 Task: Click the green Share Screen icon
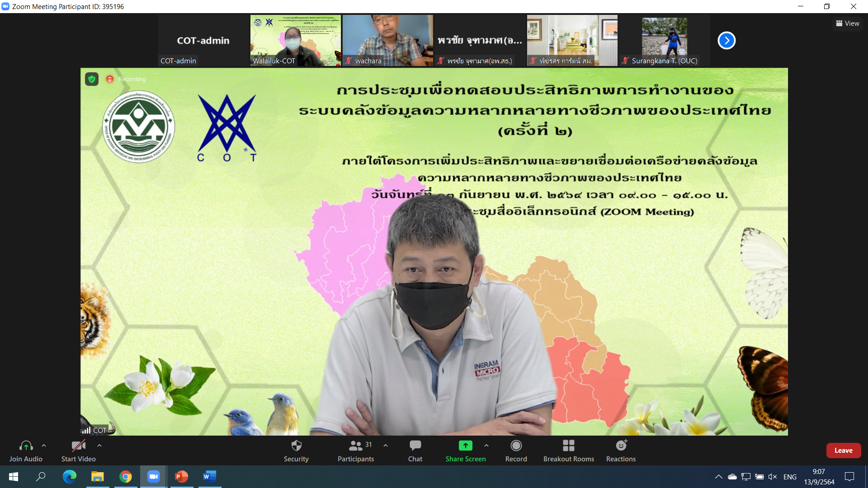pyautogui.click(x=465, y=446)
